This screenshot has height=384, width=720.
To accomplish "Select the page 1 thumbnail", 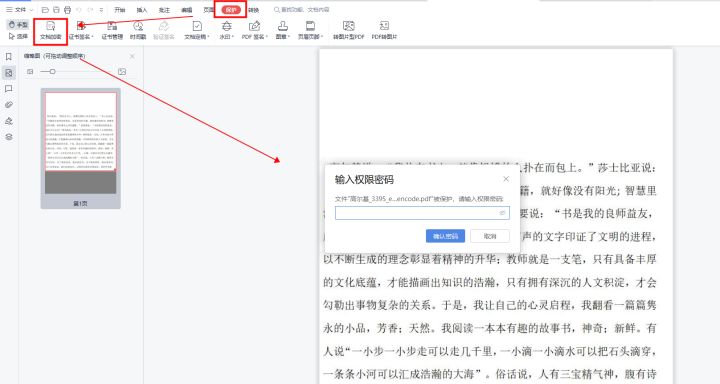I will [x=80, y=143].
